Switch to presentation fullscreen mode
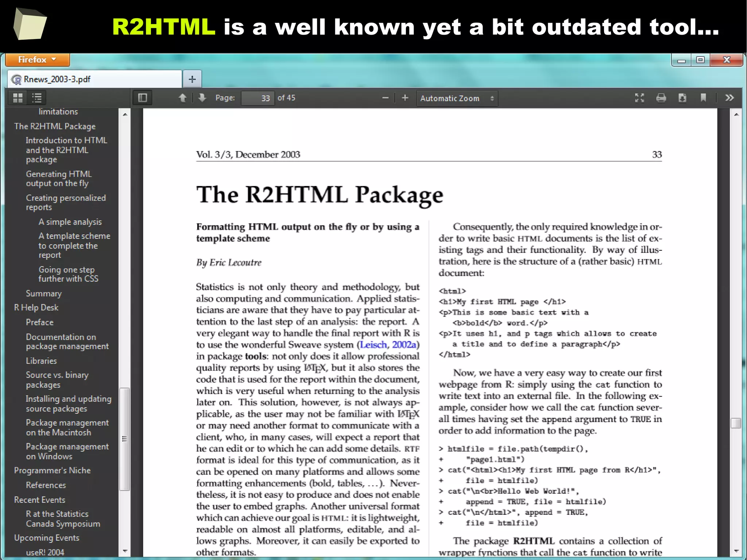Image resolution: width=747 pixels, height=560 pixels. pos(639,98)
